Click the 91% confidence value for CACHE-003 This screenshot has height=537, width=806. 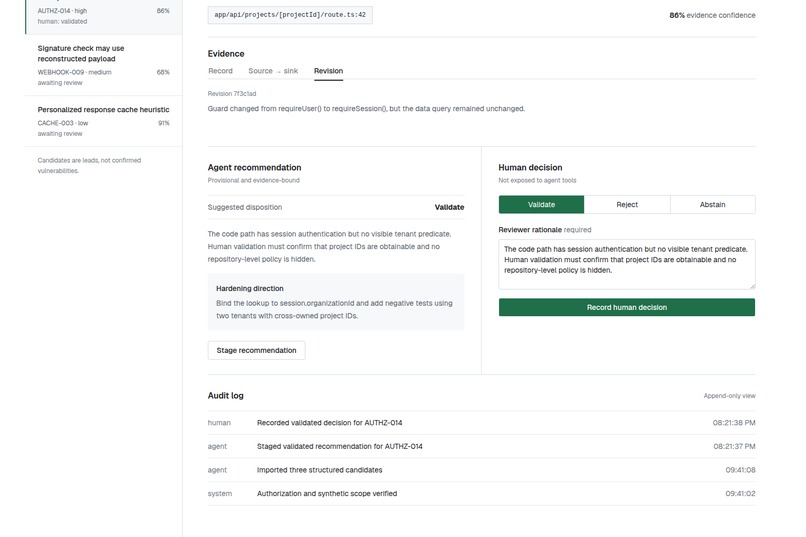click(163, 123)
